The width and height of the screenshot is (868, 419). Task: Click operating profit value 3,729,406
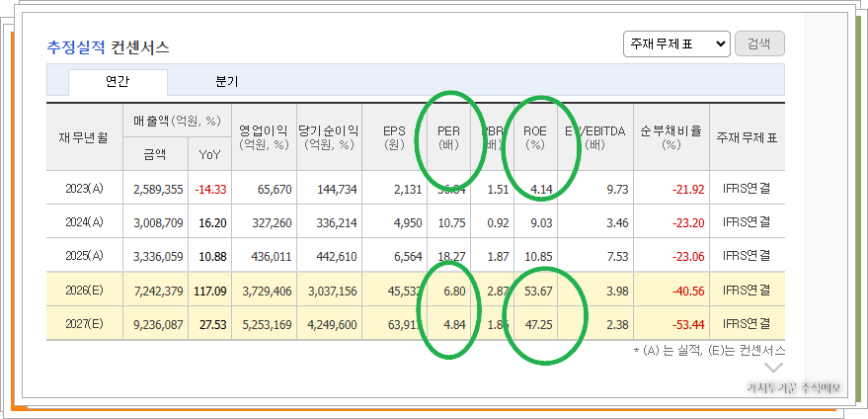point(268,291)
